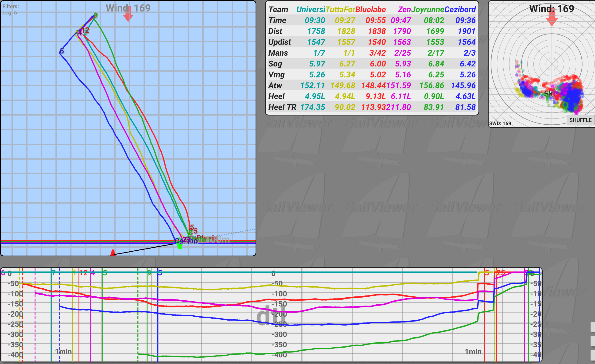
Task: Click the SHUFFLE button on polar plot
Action: pyautogui.click(x=580, y=120)
